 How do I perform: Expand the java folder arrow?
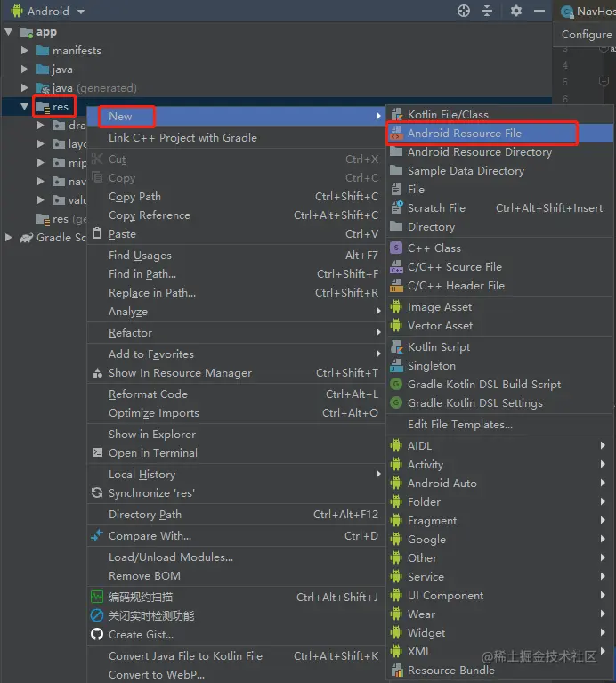pos(25,69)
